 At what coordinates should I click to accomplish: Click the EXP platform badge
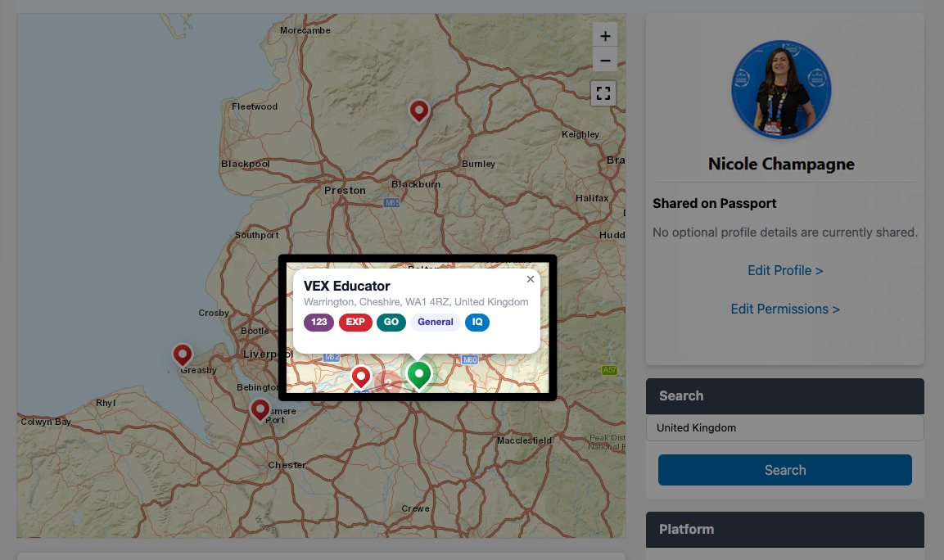click(x=355, y=322)
